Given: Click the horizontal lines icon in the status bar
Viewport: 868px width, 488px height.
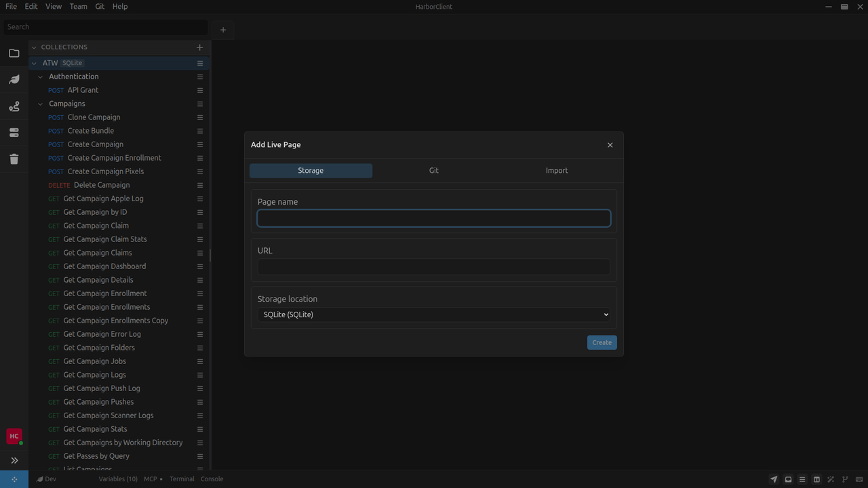Looking at the screenshot, I should coord(802,479).
